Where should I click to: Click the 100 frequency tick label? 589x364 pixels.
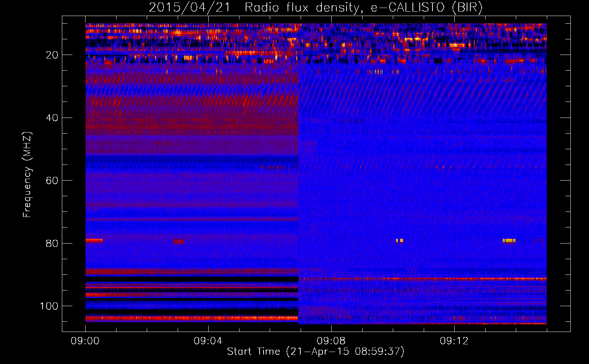[x=49, y=306]
